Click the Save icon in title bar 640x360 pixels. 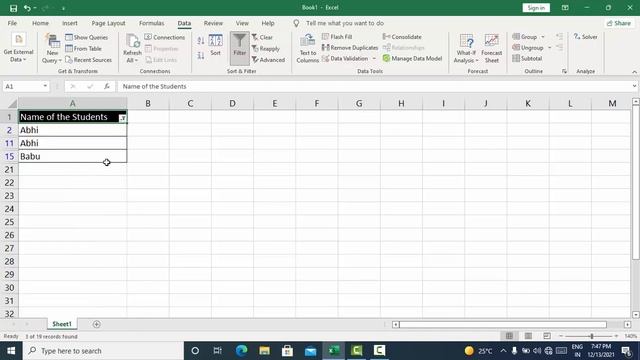click(13, 8)
